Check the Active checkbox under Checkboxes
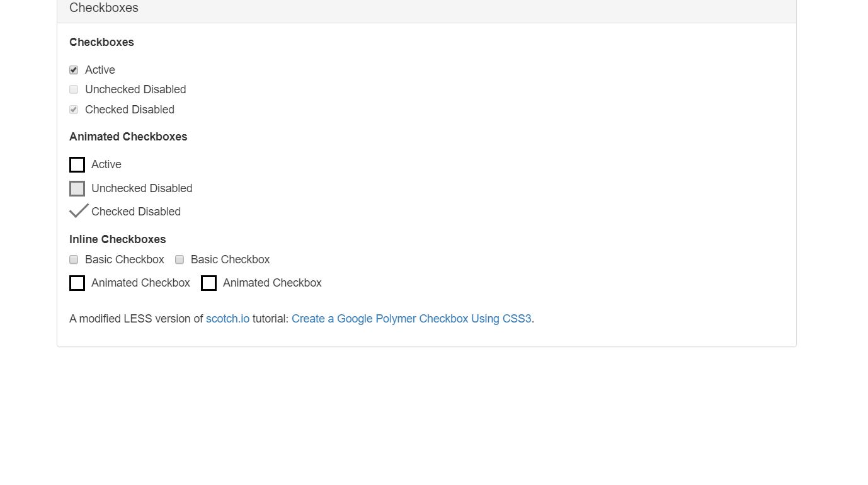The width and height of the screenshot is (868, 485). 74,70
